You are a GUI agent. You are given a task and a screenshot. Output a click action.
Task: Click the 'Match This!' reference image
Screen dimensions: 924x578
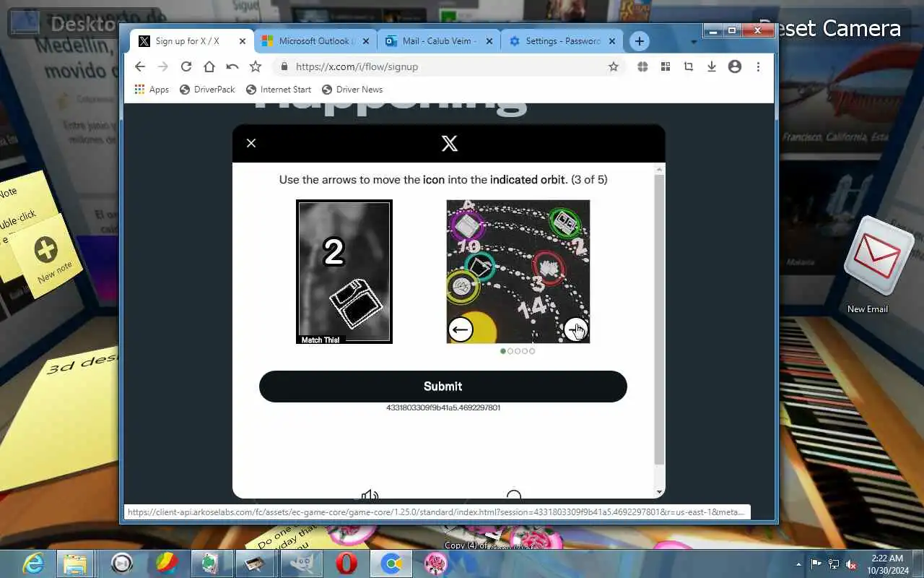[344, 272]
